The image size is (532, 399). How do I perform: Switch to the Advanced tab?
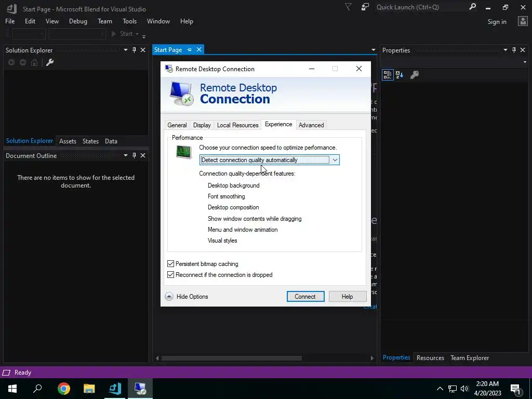point(311,125)
